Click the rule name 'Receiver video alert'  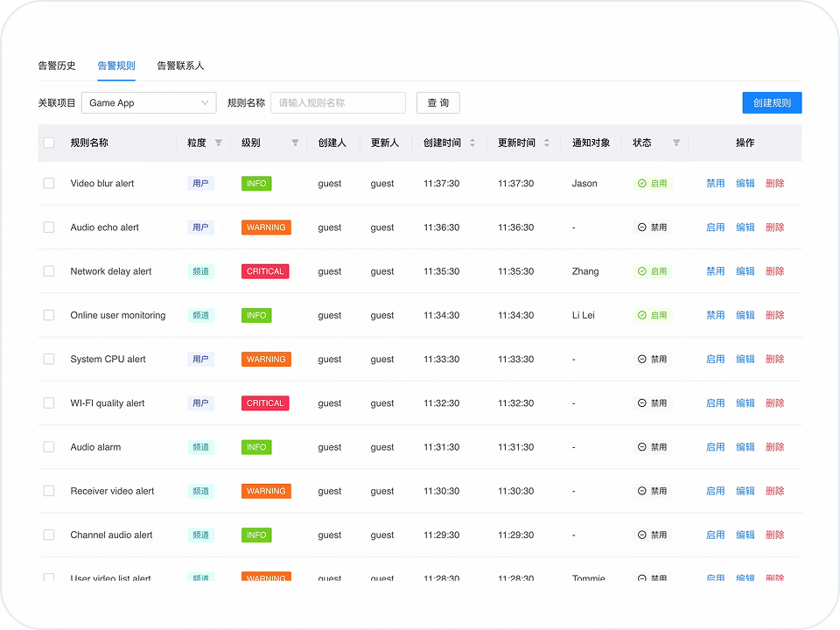tap(112, 491)
